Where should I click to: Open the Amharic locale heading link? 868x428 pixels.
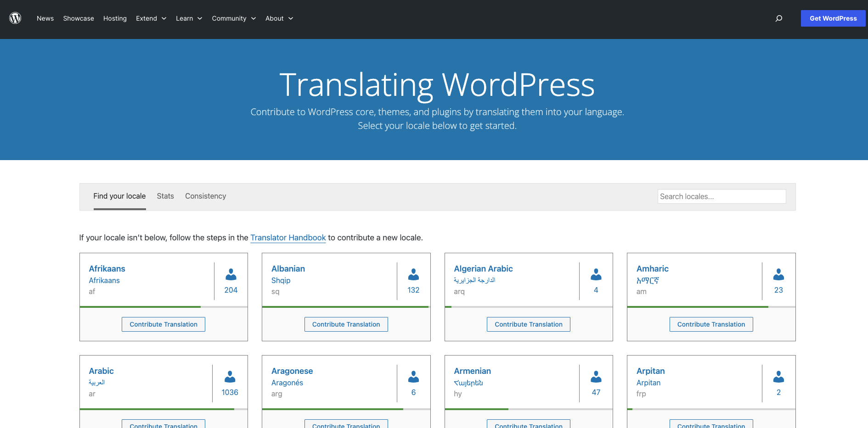coord(652,269)
